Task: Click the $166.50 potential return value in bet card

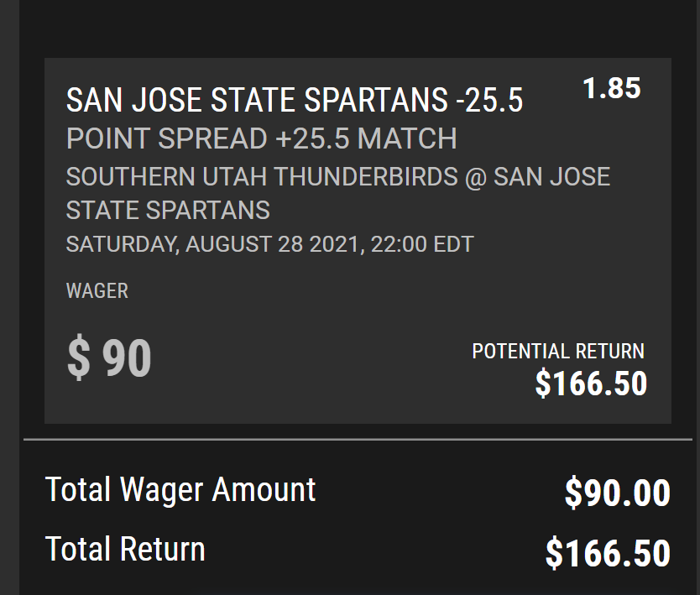Action: click(591, 384)
